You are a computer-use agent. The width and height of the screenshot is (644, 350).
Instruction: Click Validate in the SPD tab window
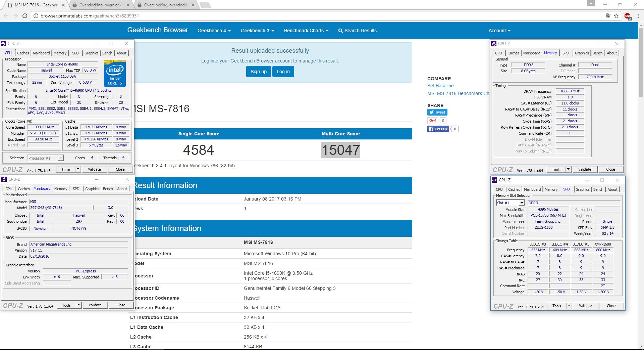pos(585,306)
